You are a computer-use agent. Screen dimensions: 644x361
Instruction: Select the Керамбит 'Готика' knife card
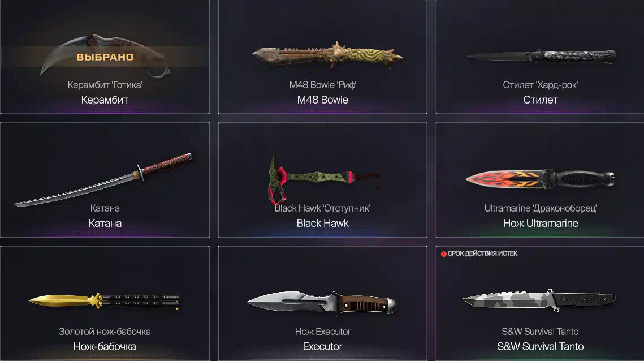click(x=105, y=57)
